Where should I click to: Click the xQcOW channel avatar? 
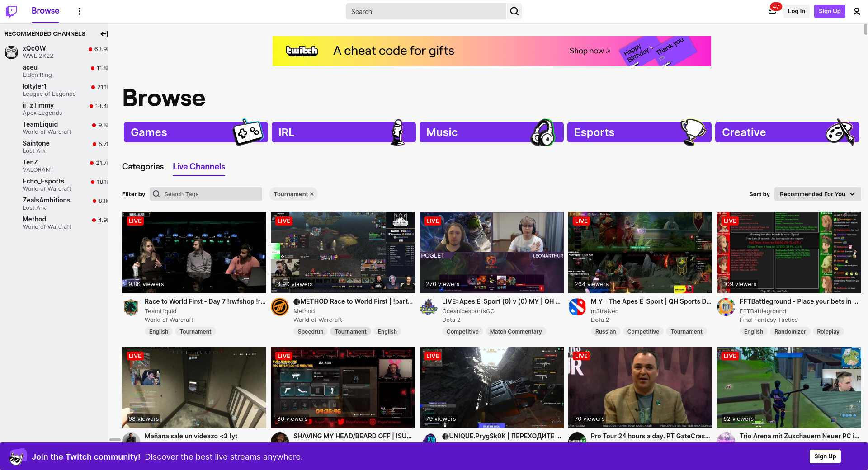11,52
